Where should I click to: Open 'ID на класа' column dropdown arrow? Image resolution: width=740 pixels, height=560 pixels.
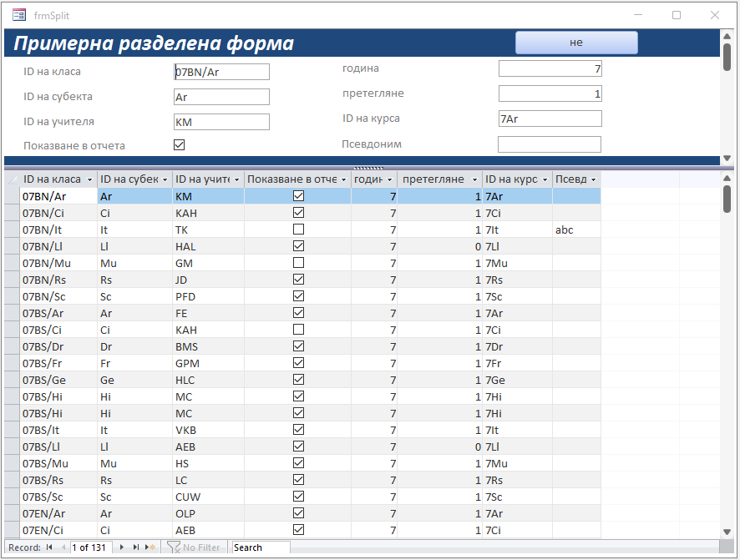89,179
